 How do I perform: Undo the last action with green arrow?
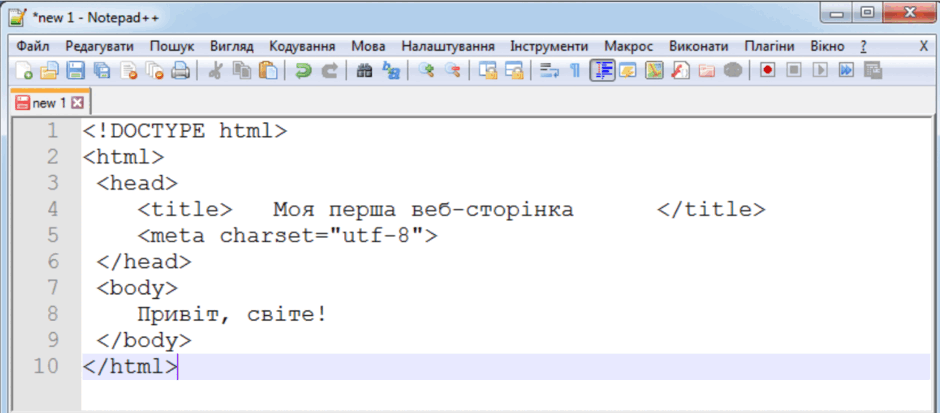tap(303, 71)
